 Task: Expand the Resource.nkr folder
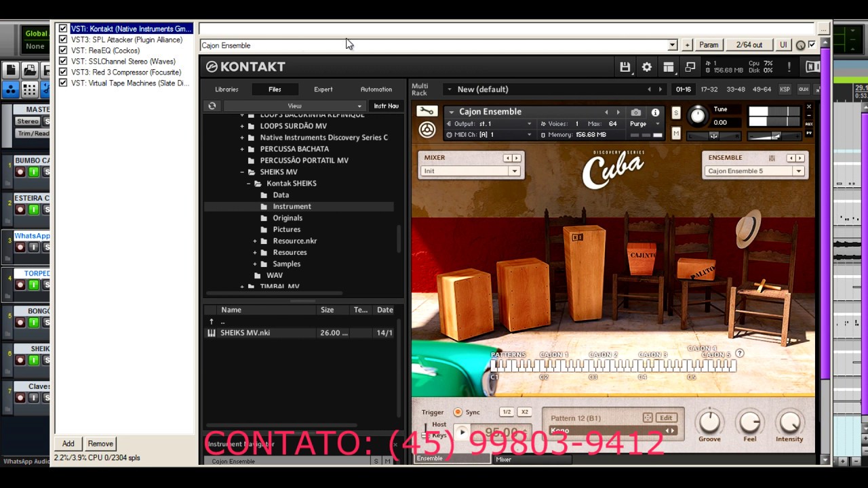pyautogui.click(x=255, y=241)
